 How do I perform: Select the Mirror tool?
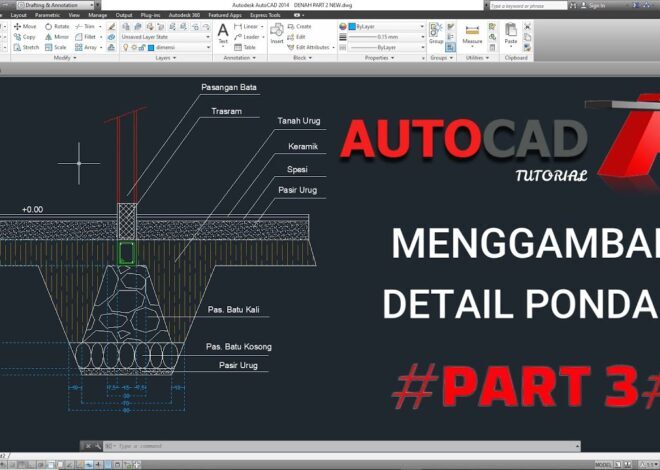(57, 37)
